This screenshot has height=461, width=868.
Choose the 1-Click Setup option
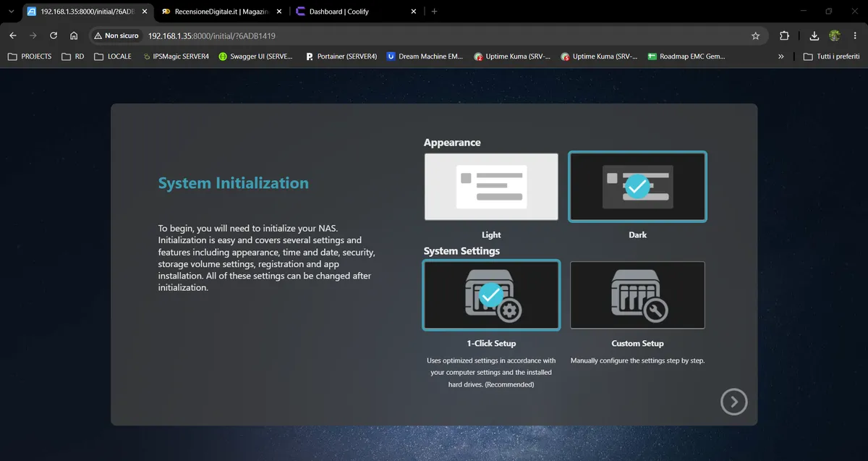(x=491, y=295)
